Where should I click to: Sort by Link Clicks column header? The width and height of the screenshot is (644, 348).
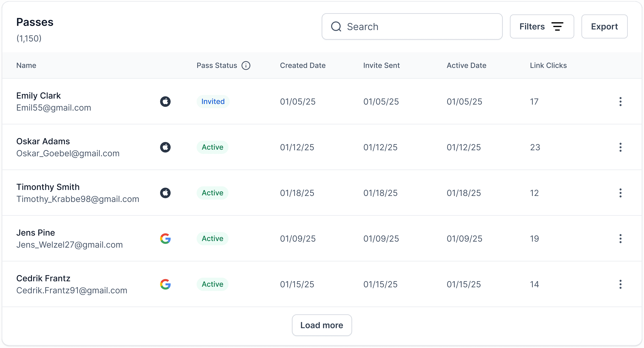(548, 66)
